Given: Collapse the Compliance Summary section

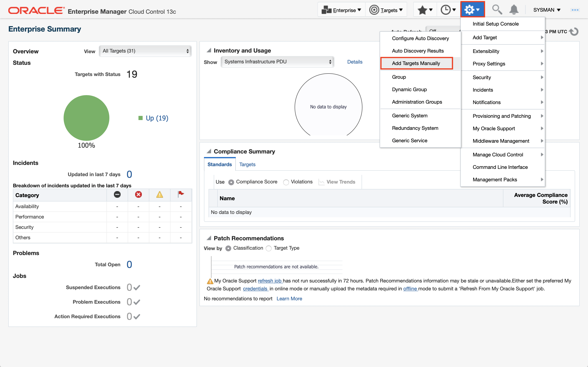Looking at the screenshot, I should (x=209, y=151).
